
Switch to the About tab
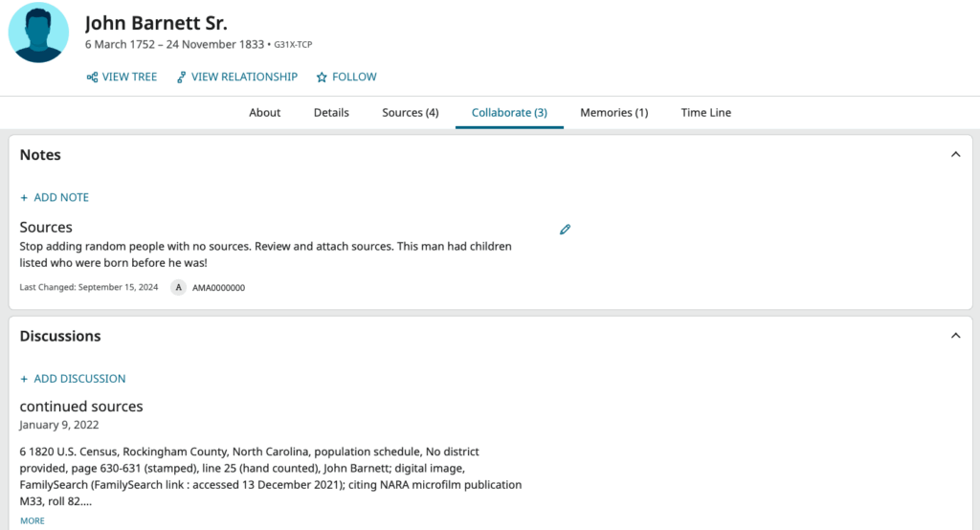coord(264,113)
